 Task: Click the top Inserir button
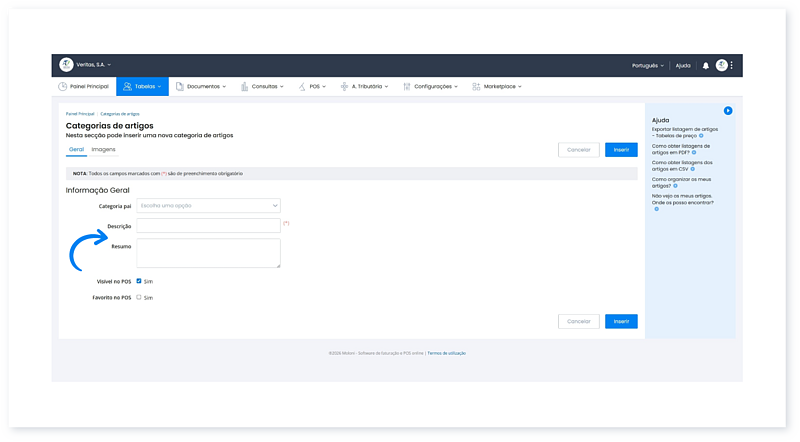click(x=620, y=149)
